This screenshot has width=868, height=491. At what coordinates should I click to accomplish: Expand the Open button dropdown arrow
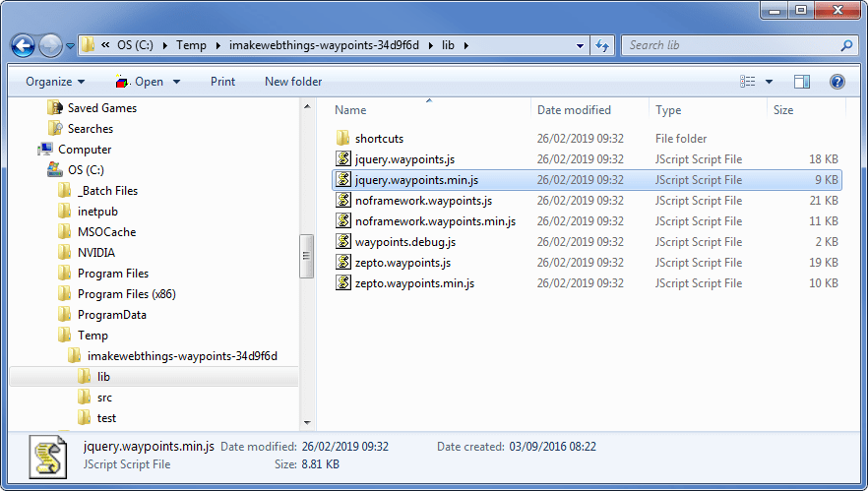point(176,82)
